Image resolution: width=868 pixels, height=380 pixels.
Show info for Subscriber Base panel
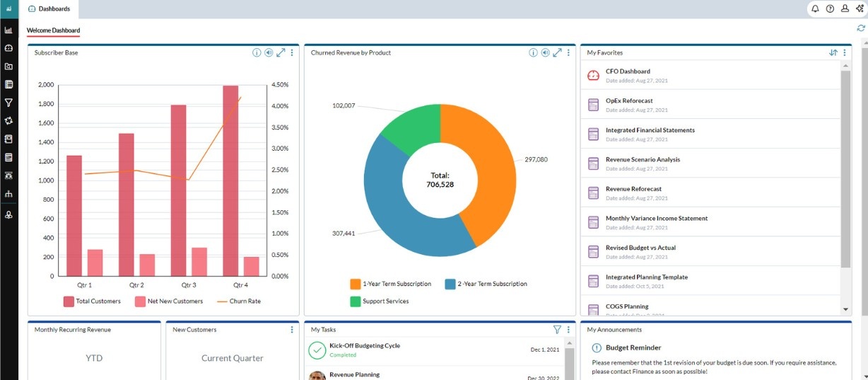pyautogui.click(x=257, y=52)
